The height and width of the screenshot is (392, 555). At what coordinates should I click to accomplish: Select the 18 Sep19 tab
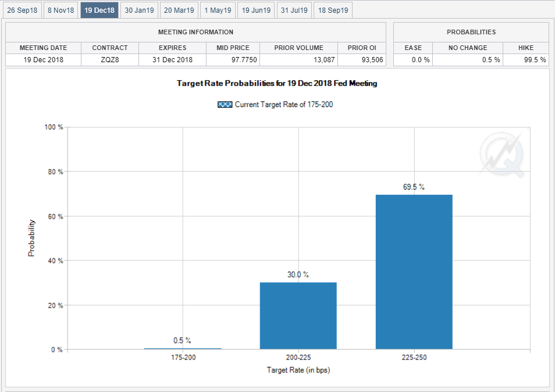pos(333,10)
